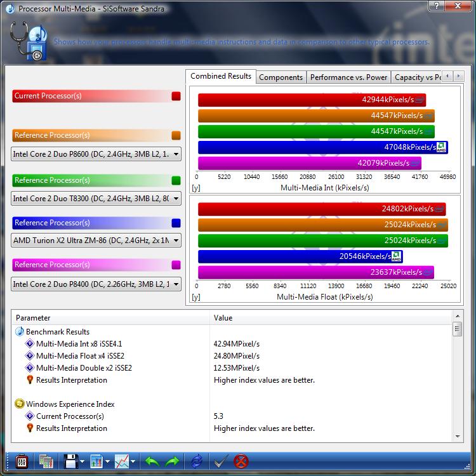
Task: Click the Benchmark Results blue circle icon
Action: (20, 331)
